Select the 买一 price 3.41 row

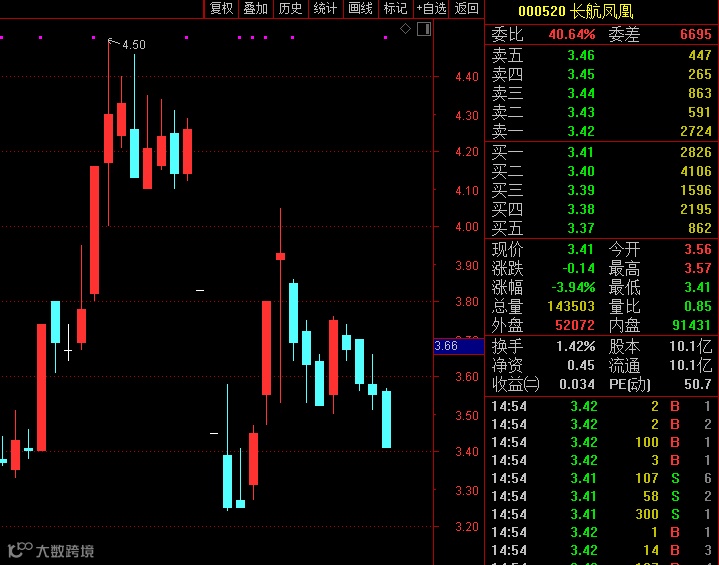click(601, 152)
